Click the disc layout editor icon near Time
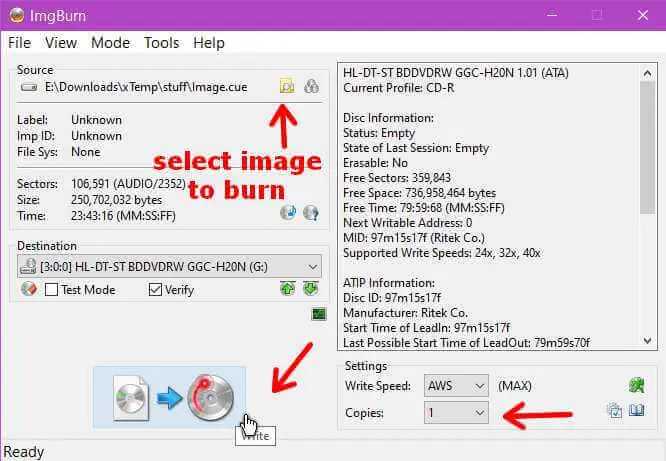Screen dimensions: 666x461 click(288, 212)
